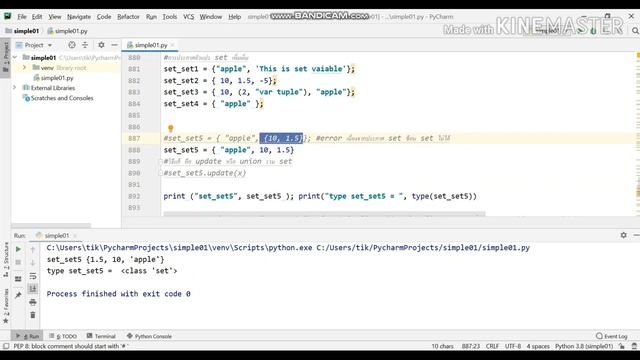Click line:column 887:23 in status bar
This screenshot has height=360, width=640.
point(471,346)
